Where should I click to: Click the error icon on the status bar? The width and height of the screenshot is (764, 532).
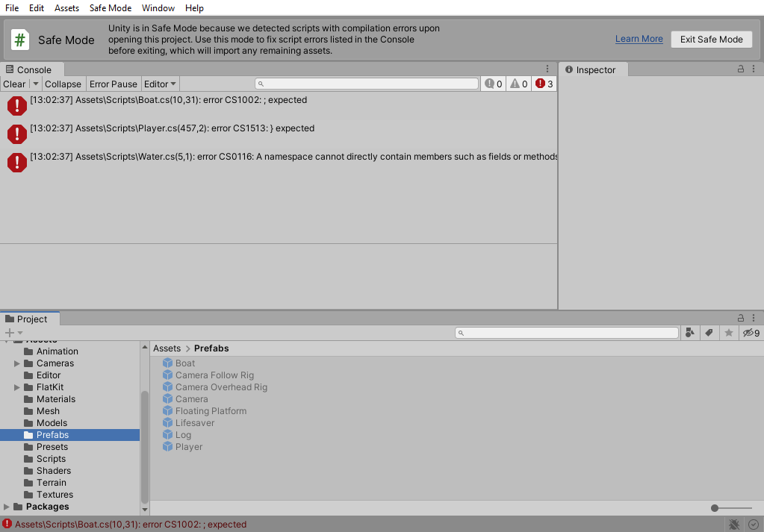pos(7,525)
